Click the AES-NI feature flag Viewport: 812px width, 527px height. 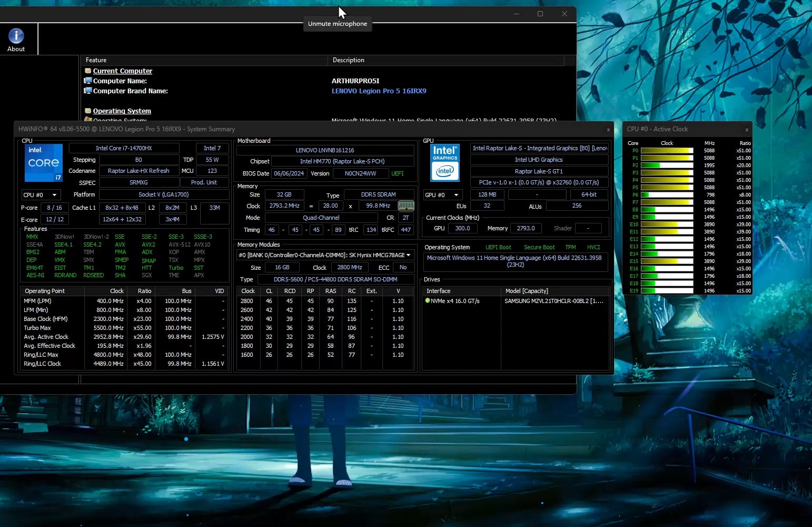(35, 275)
